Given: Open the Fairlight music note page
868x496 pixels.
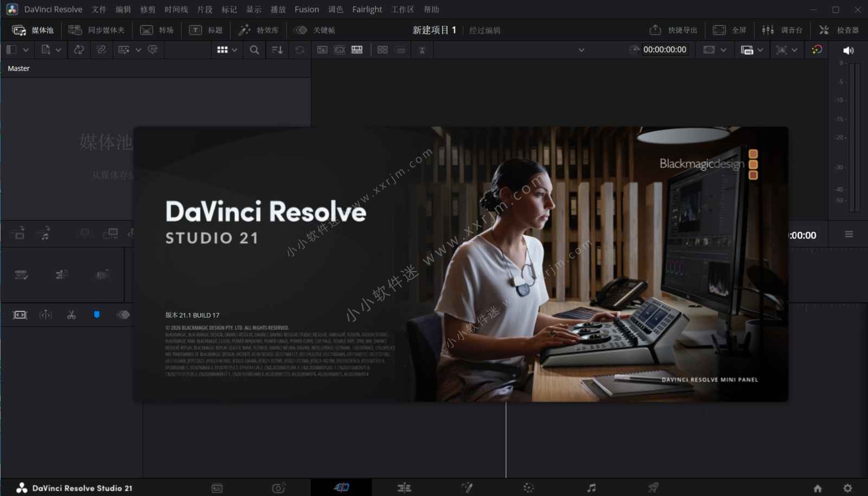Looking at the screenshot, I should [591, 488].
